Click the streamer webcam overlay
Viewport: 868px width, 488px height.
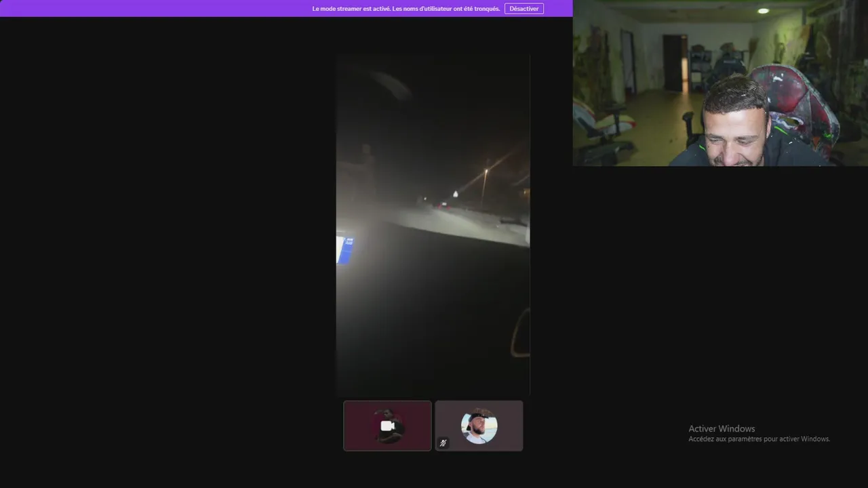coord(720,83)
